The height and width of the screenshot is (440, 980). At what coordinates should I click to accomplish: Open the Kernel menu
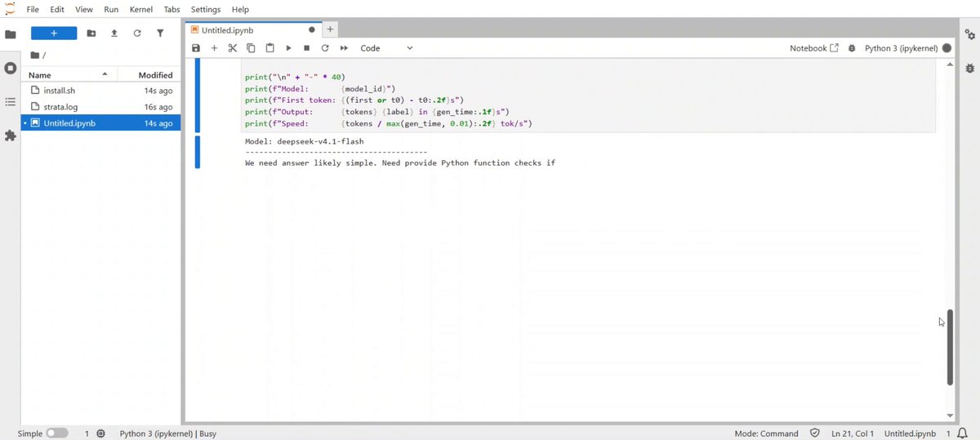[141, 9]
